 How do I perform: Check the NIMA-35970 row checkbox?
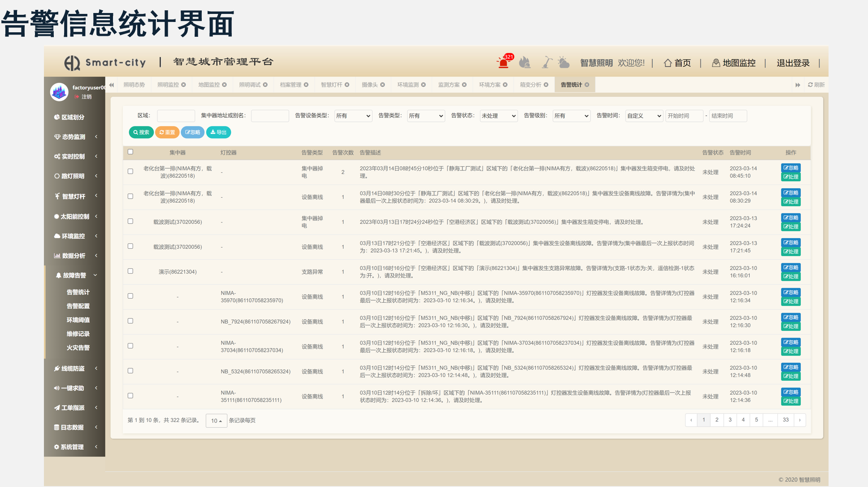130,296
